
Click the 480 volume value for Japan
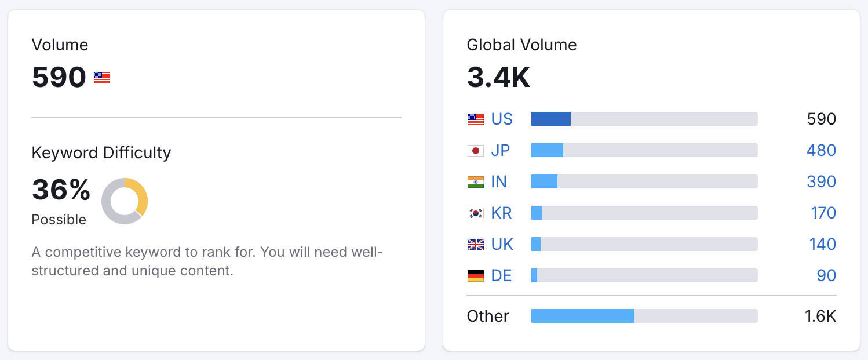(x=822, y=151)
